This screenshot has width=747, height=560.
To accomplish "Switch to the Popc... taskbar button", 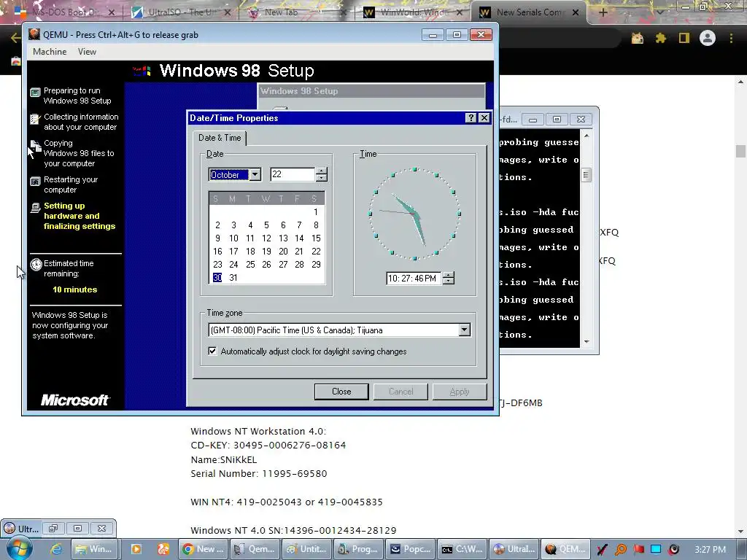I will (410, 549).
